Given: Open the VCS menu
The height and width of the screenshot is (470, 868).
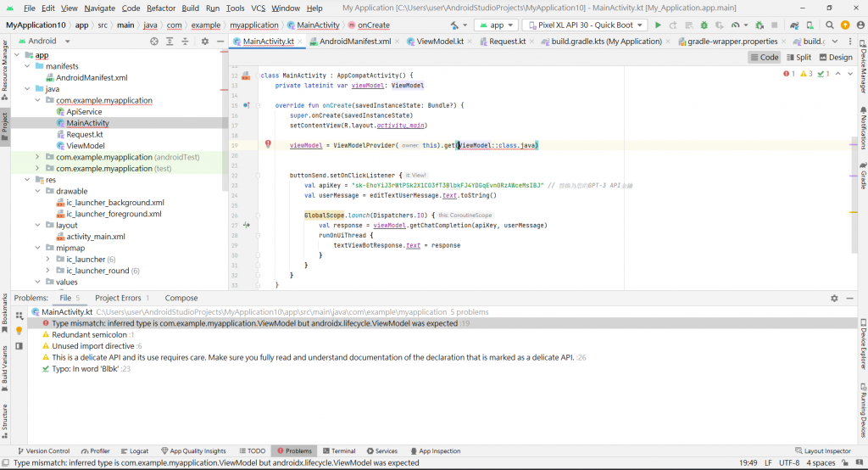Looking at the screenshot, I should [x=258, y=8].
